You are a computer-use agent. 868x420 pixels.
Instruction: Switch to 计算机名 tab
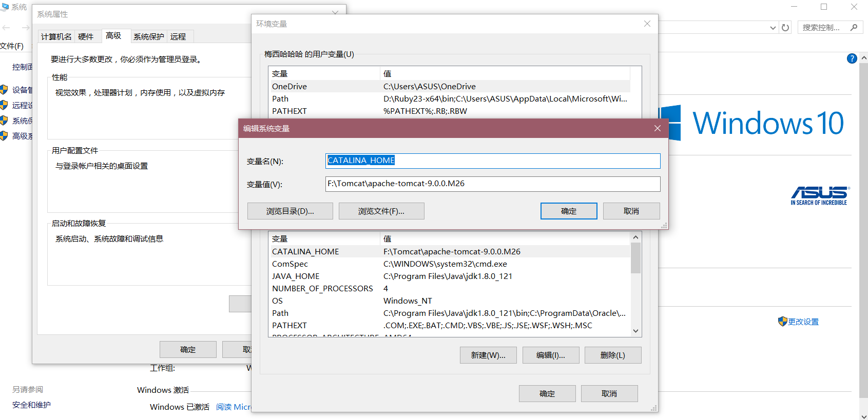[56, 36]
